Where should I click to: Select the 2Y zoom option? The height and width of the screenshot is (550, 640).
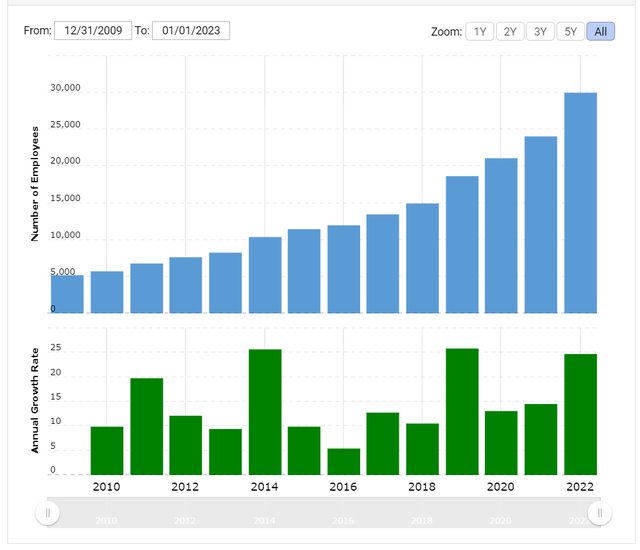click(x=509, y=32)
